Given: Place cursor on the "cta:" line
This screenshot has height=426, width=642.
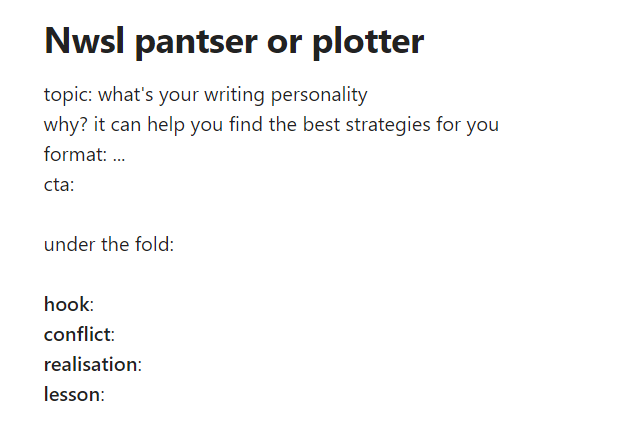Looking at the screenshot, I should click(59, 186).
